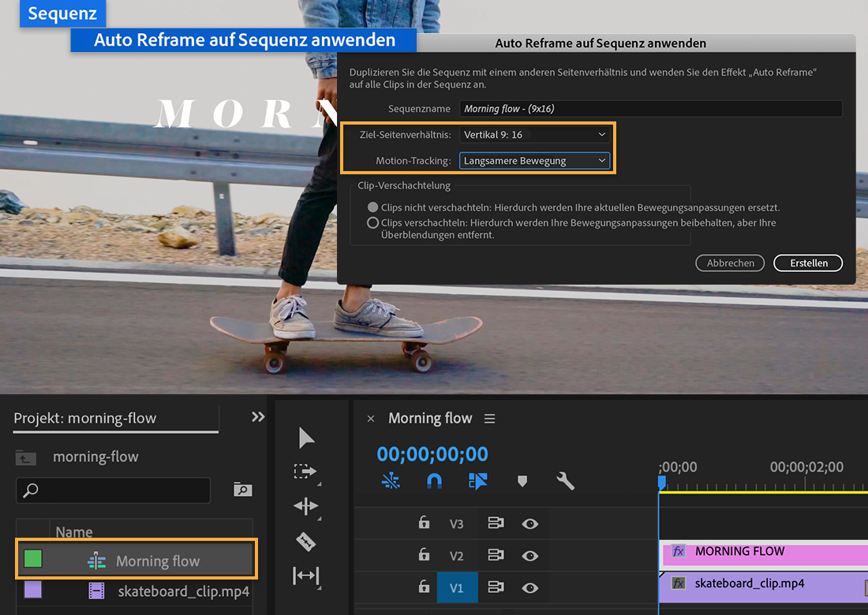Click fx badge on skateboard_clip.mp4 clip
Screen dimensions: 868x615
pos(678,583)
